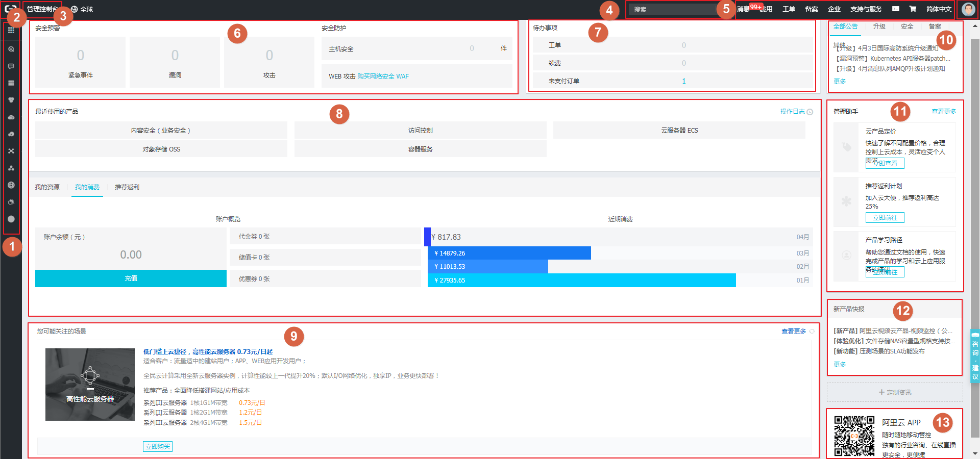Click the chat bubble icon in sidebar
980x459 pixels.
coord(11,66)
